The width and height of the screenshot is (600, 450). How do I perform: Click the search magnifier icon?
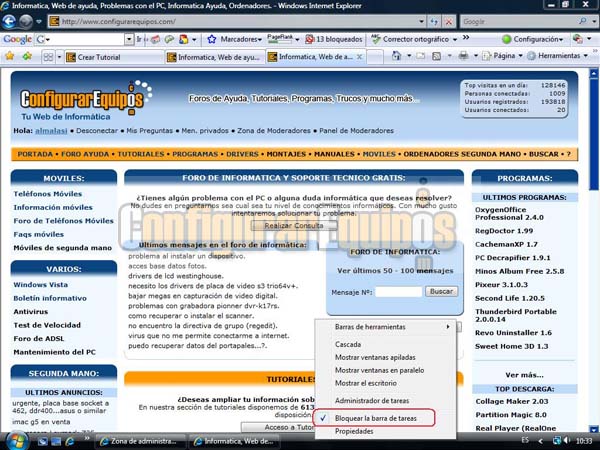(582, 21)
